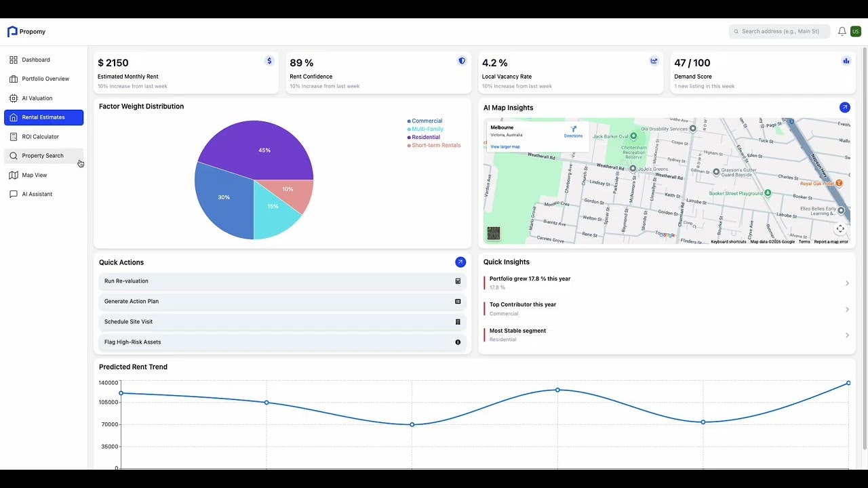
Task: Click the dollar icon on Estimated Monthly Rent card
Action: (x=269, y=61)
